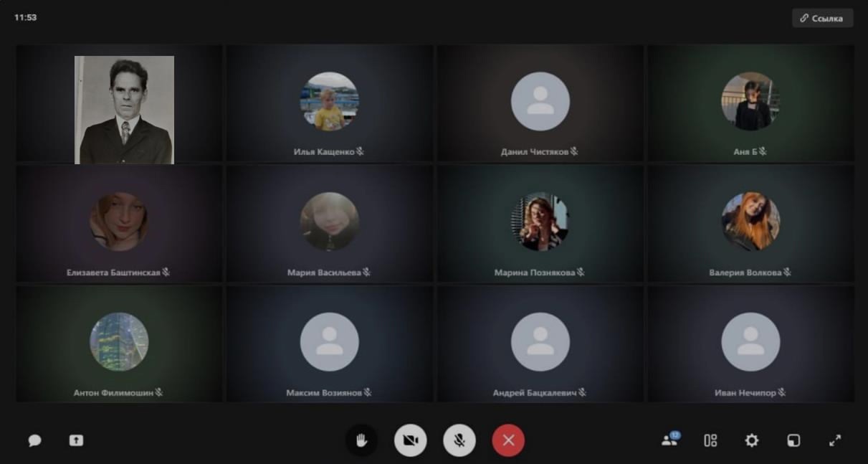This screenshot has height=464, width=868.
Task: Click Данил Чистяков's placeholder avatar
Action: coord(540,101)
